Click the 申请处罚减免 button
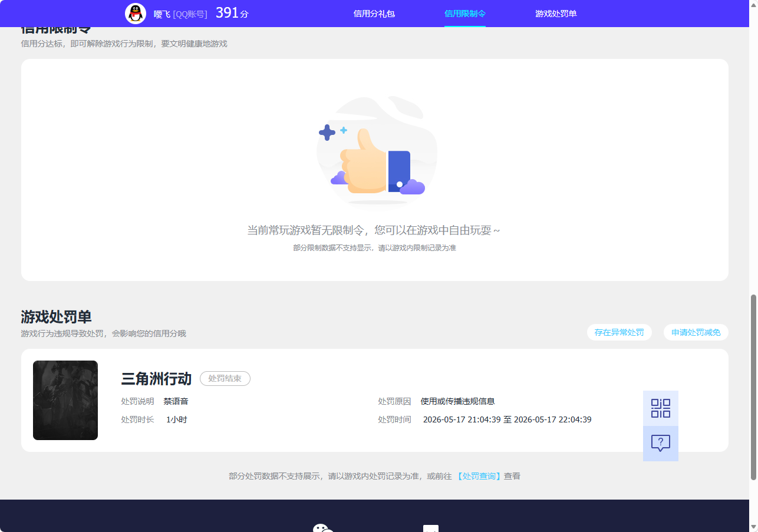 (x=696, y=332)
